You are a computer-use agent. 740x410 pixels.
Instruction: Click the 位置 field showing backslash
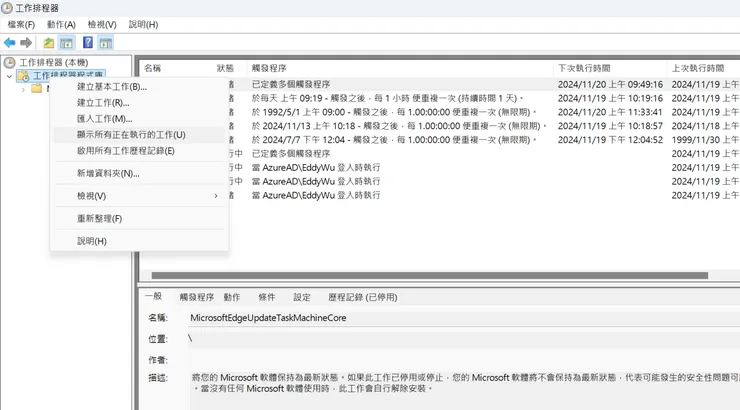[x=464, y=339]
